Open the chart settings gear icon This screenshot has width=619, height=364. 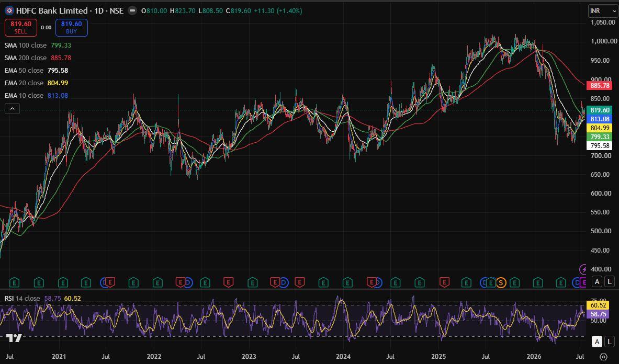[603, 357]
